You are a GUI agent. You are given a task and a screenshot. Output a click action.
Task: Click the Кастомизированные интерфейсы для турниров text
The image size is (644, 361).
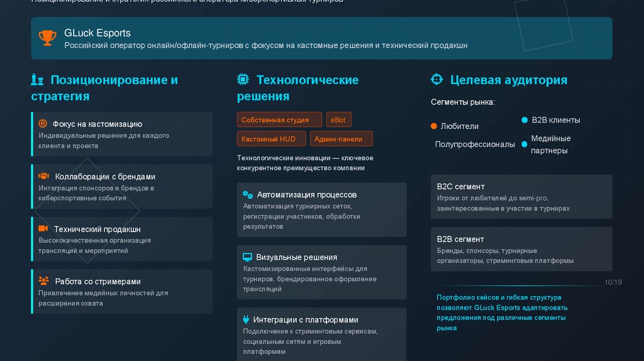click(309, 279)
